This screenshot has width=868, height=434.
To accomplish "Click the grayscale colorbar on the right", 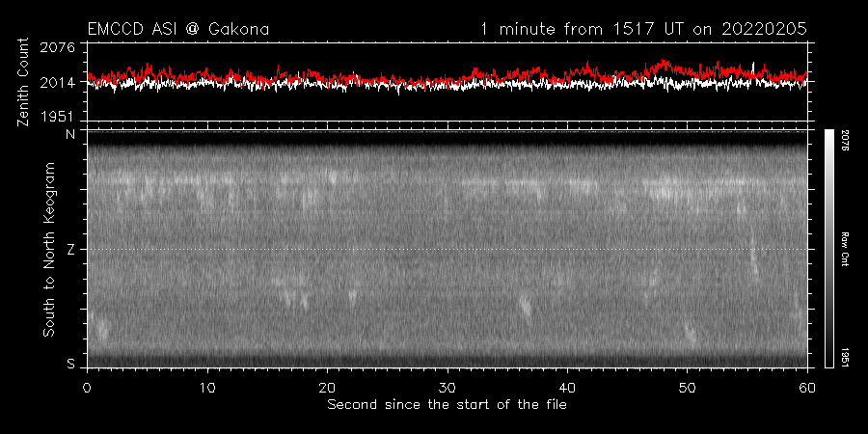I will click(828, 249).
